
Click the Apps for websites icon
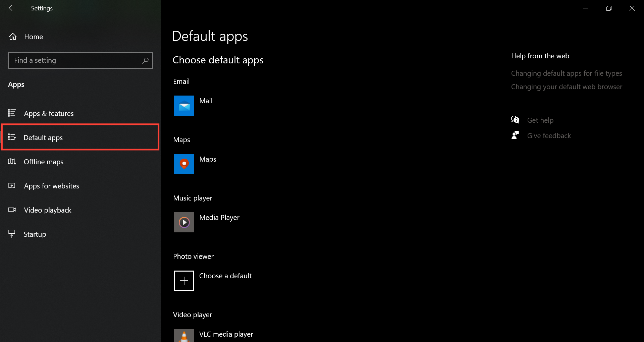[x=12, y=186]
